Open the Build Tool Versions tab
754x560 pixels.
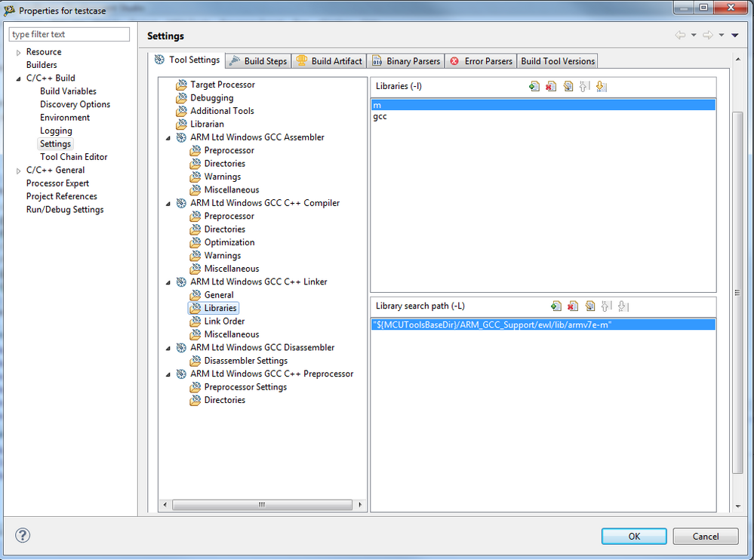click(x=557, y=61)
